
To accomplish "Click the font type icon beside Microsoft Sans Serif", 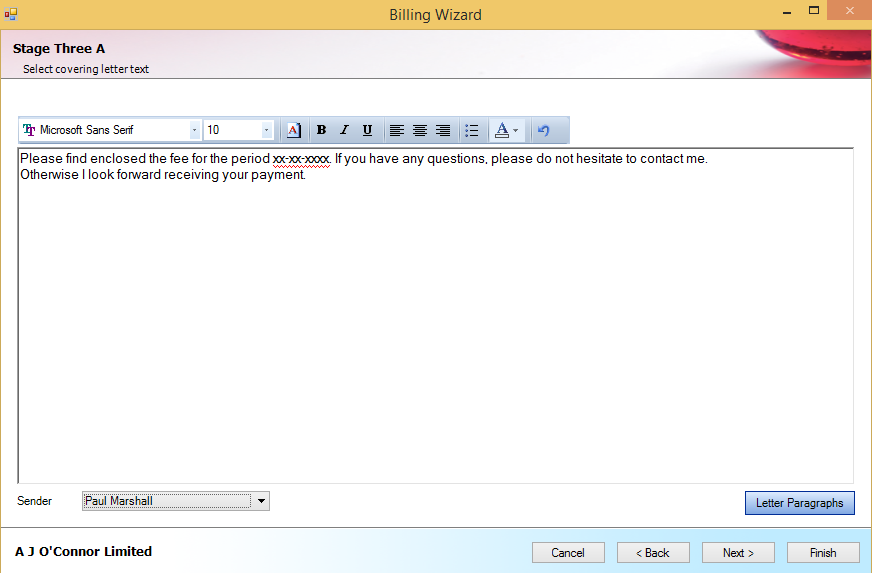I will (x=29, y=130).
